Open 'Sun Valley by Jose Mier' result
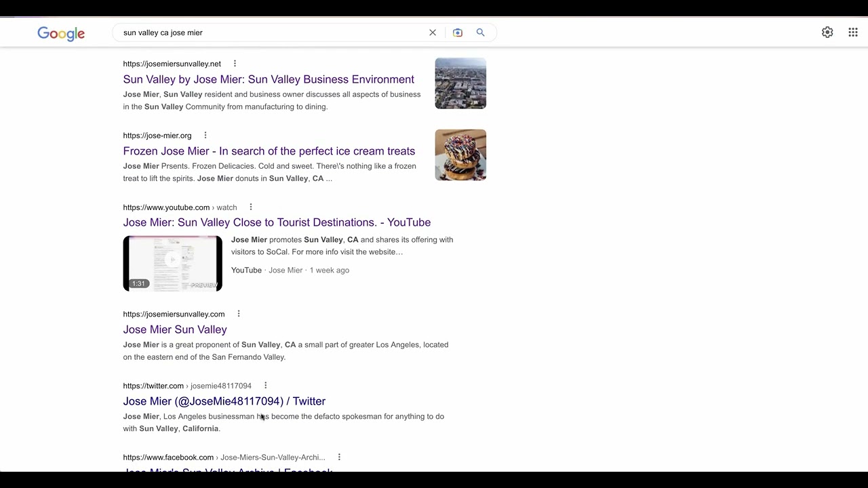This screenshot has height=488, width=868. pos(269,79)
